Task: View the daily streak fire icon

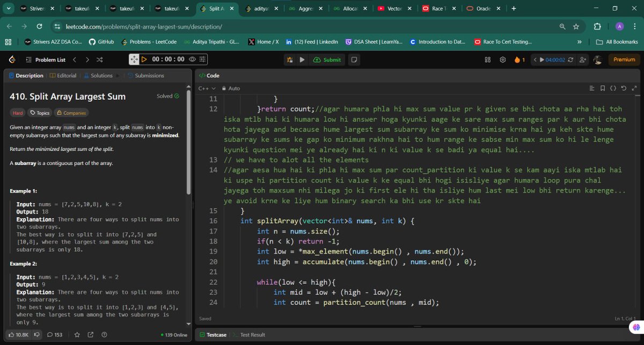Action: pos(519,60)
